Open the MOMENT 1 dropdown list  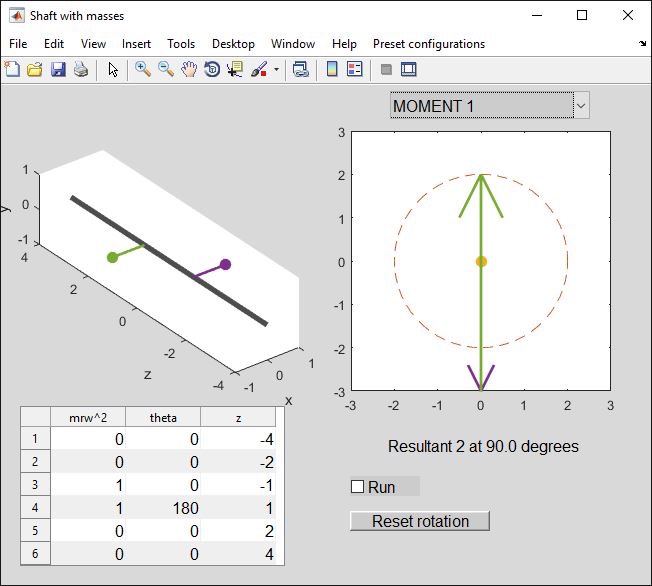(580, 105)
